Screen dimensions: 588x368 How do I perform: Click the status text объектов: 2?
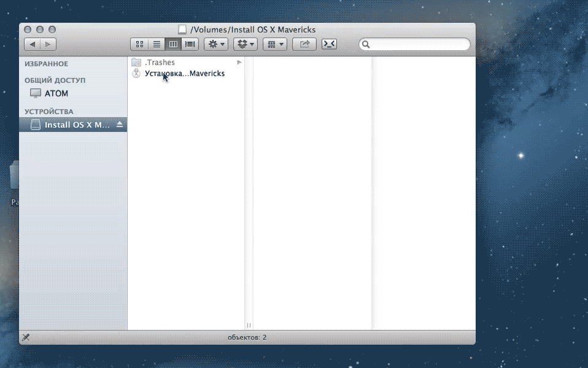[x=247, y=337]
